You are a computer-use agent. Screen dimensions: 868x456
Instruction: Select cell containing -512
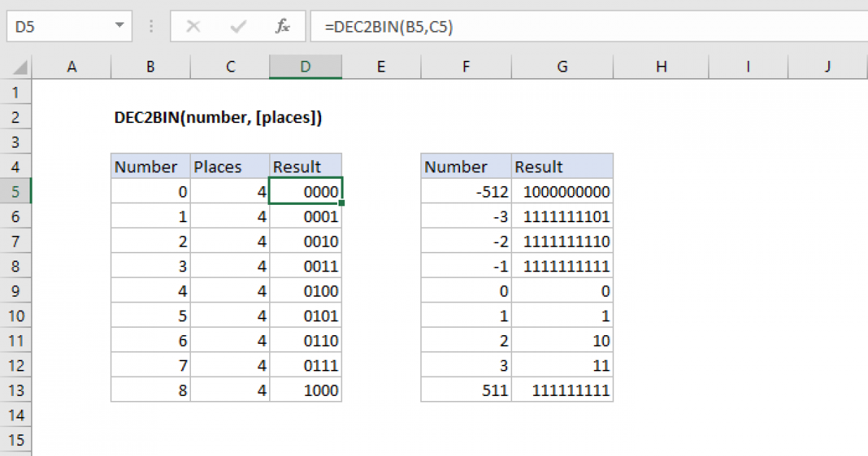coord(465,191)
